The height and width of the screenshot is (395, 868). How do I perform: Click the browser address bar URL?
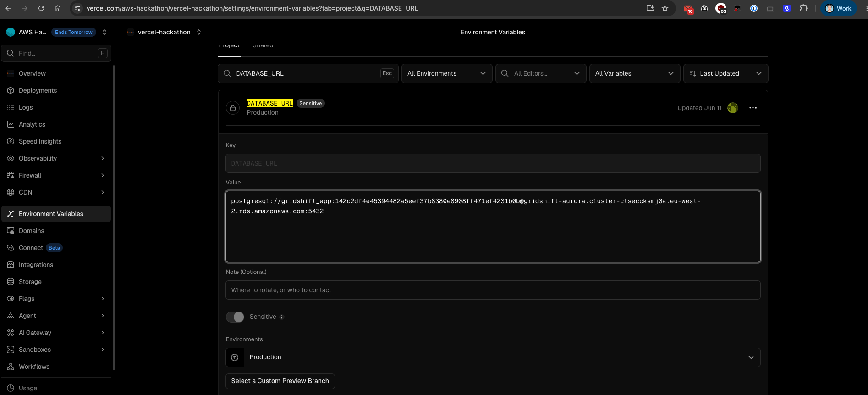[252, 8]
